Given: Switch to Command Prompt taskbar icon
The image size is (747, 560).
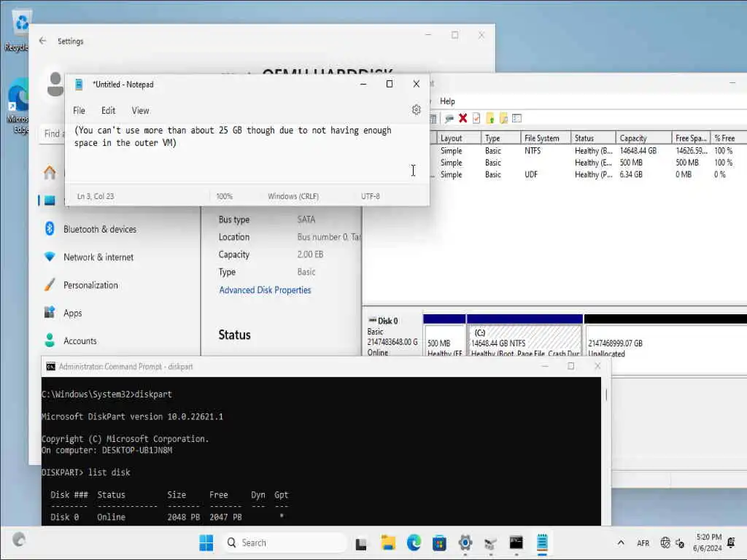Looking at the screenshot, I should (x=516, y=542).
